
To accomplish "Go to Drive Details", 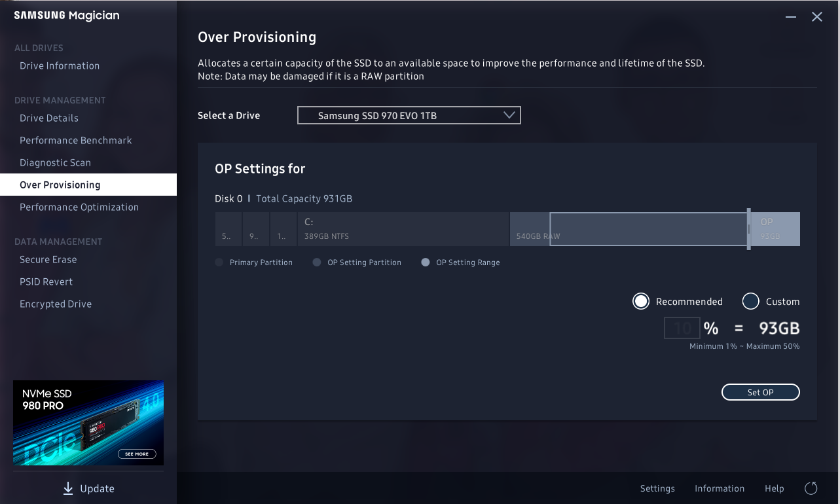I will pyautogui.click(x=49, y=118).
